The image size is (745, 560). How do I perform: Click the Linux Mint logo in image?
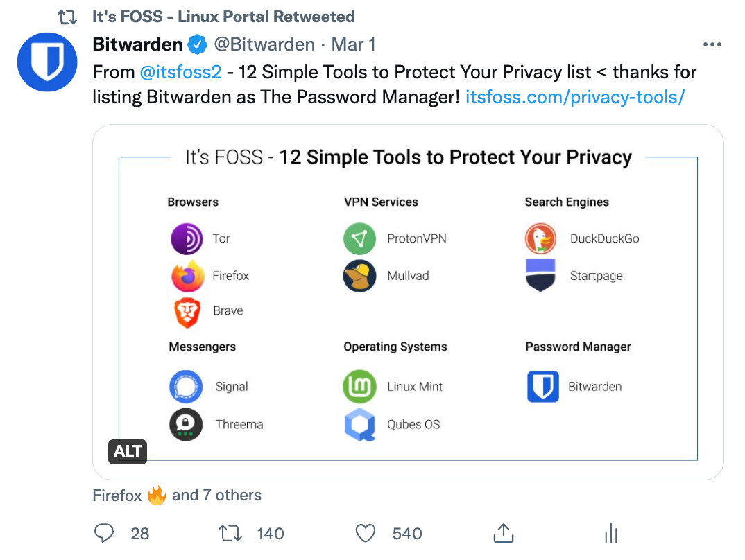point(359,387)
